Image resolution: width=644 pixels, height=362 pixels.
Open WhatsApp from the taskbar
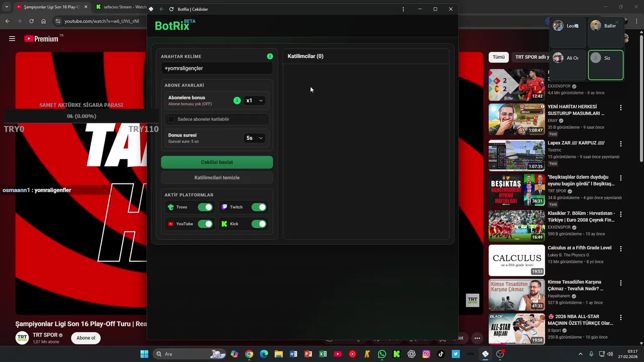click(382, 354)
